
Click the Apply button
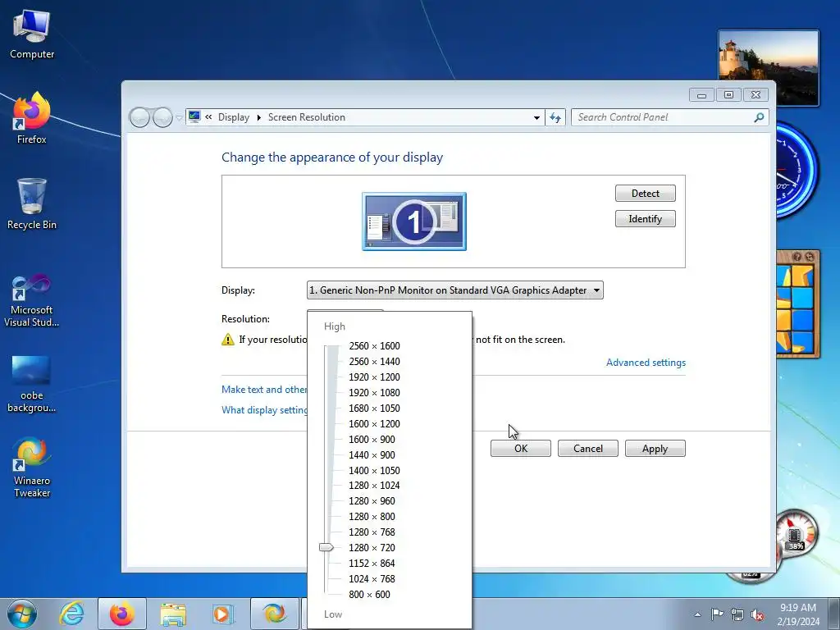tap(655, 449)
